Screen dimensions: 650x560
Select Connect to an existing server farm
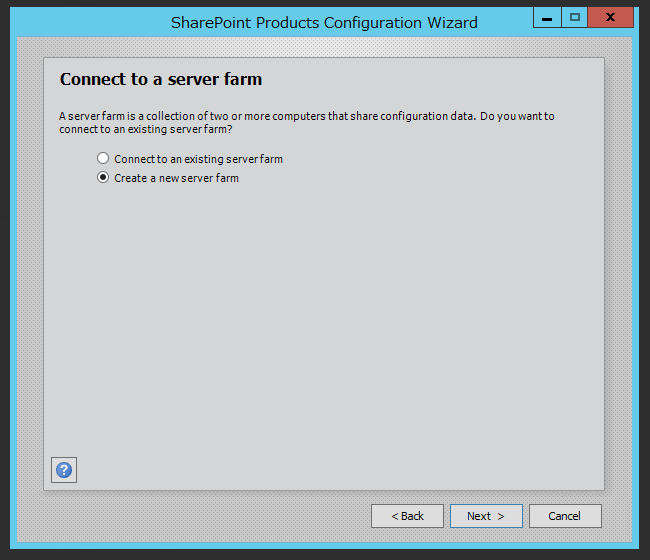[190, 159]
